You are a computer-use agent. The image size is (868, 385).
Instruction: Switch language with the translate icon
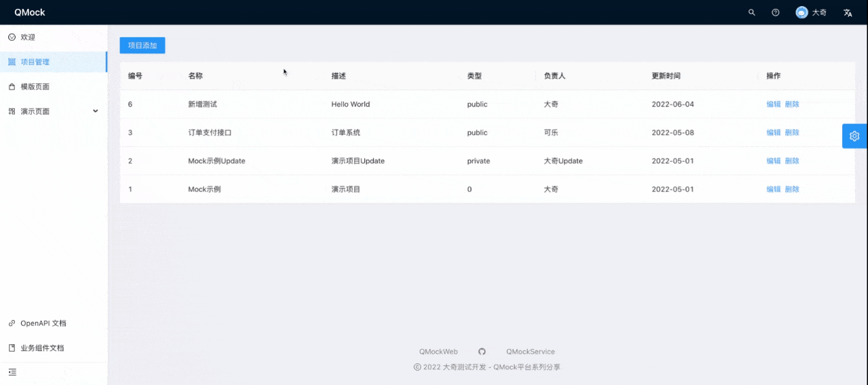click(x=848, y=12)
